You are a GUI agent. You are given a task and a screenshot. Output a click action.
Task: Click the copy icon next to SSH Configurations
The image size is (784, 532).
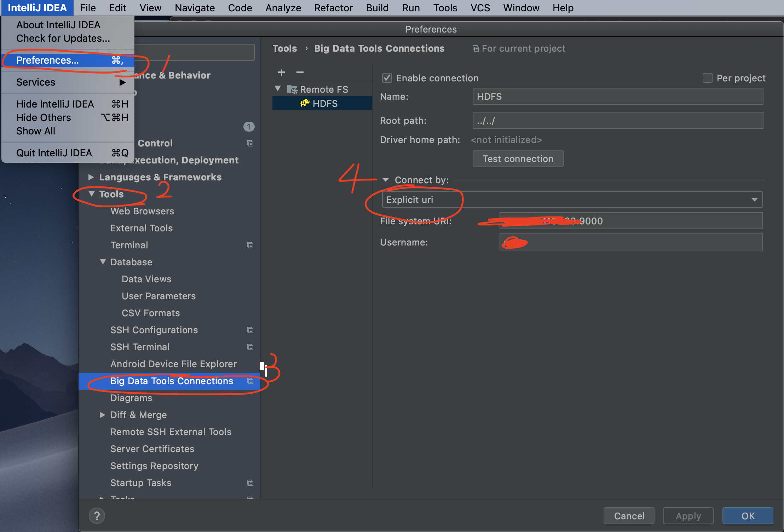click(250, 330)
